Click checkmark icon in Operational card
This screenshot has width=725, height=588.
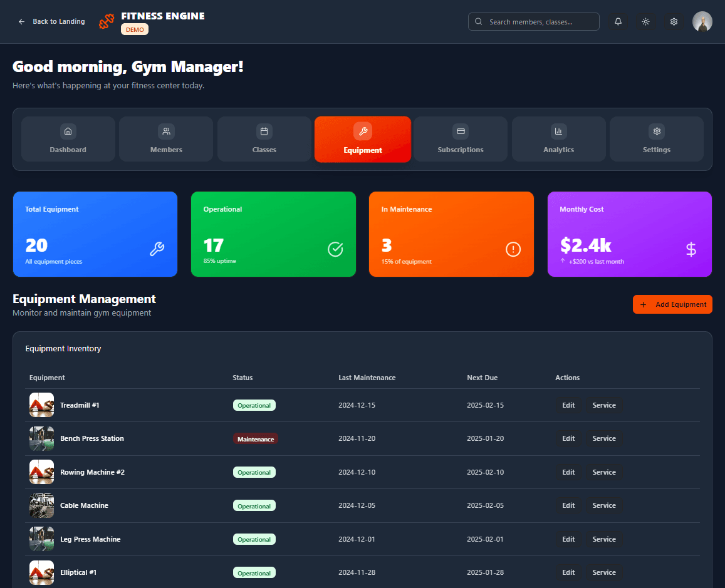(x=335, y=249)
